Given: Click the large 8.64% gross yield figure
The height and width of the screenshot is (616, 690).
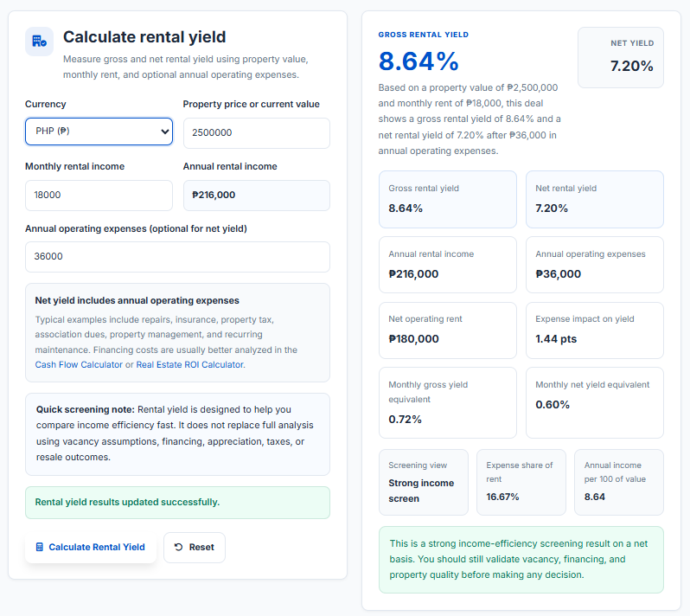Looking at the screenshot, I should click(x=418, y=61).
